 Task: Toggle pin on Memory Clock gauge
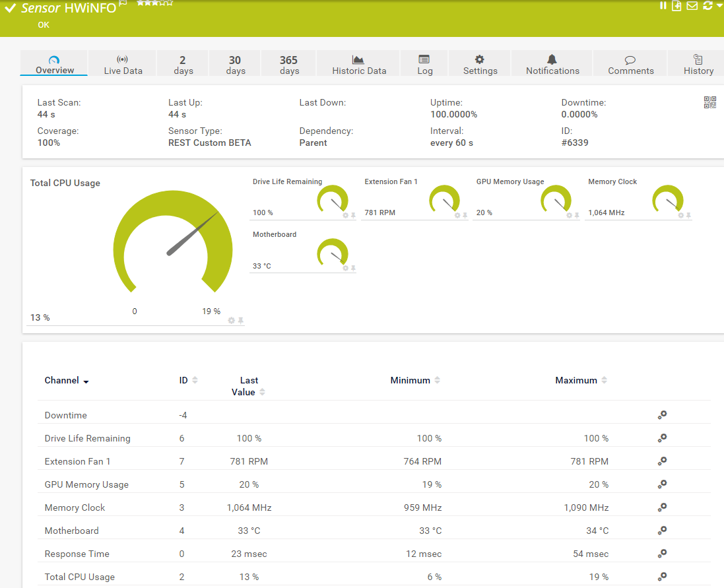coord(688,215)
